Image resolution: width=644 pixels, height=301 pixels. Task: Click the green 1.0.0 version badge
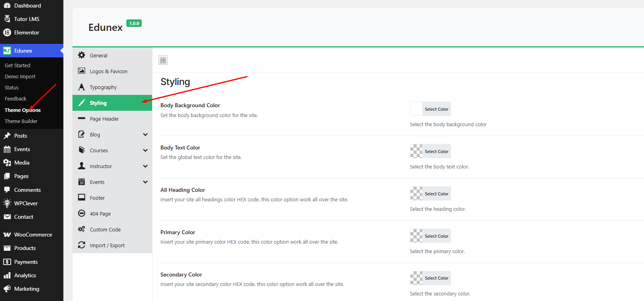[134, 23]
